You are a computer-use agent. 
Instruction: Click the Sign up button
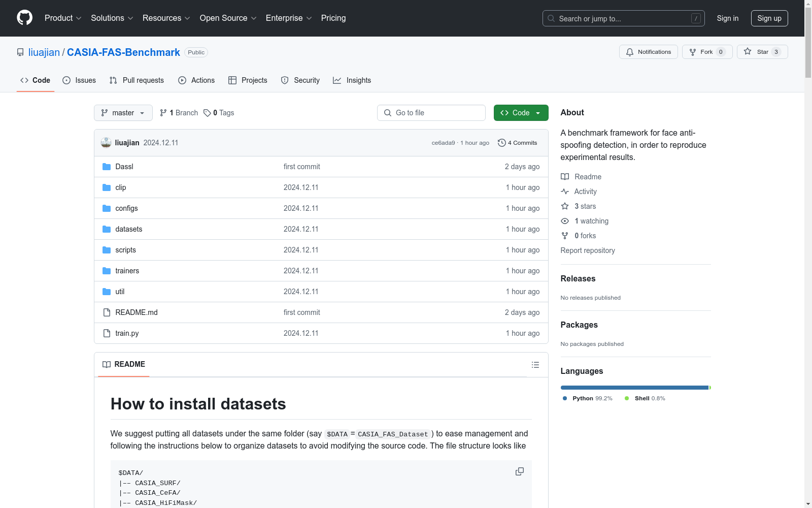[x=769, y=18]
